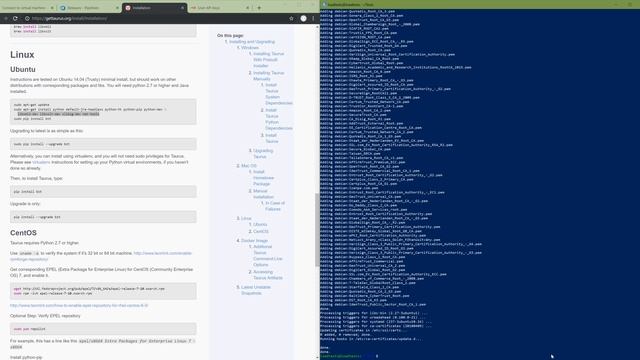Close the first browser tab
640x360 pixels.
(52, 8)
